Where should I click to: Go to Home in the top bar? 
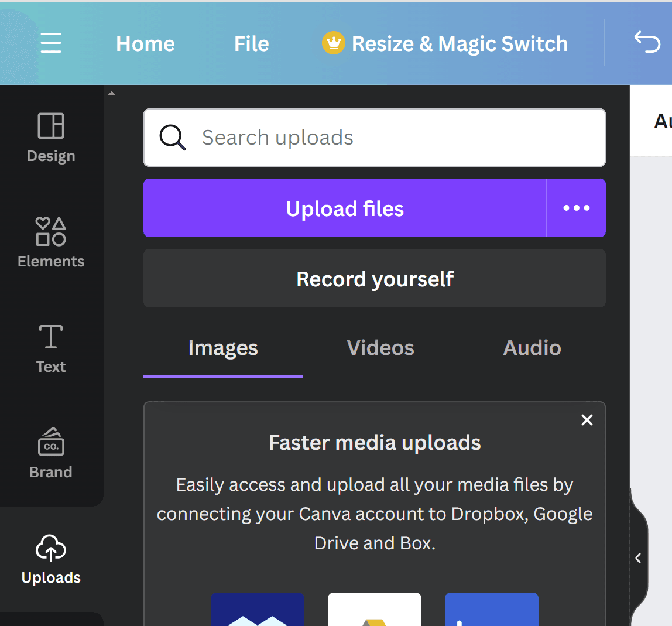(x=145, y=44)
